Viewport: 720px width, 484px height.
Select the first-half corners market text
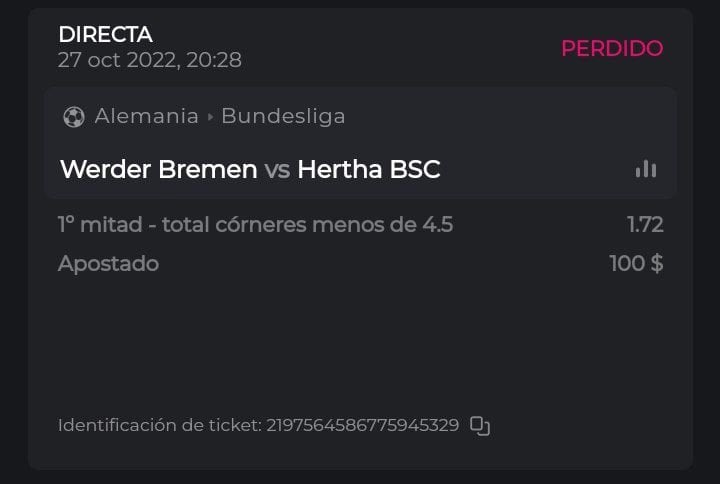click(x=255, y=225)
